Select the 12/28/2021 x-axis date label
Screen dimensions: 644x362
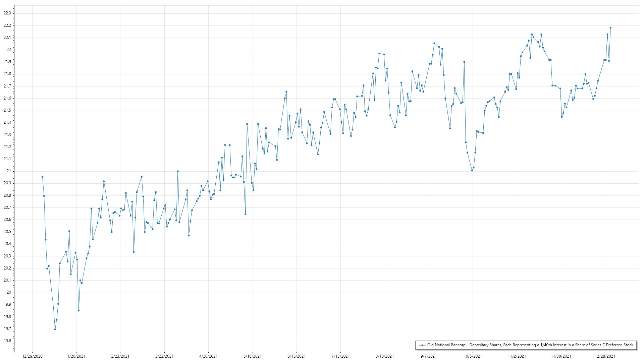pos(605,356)
